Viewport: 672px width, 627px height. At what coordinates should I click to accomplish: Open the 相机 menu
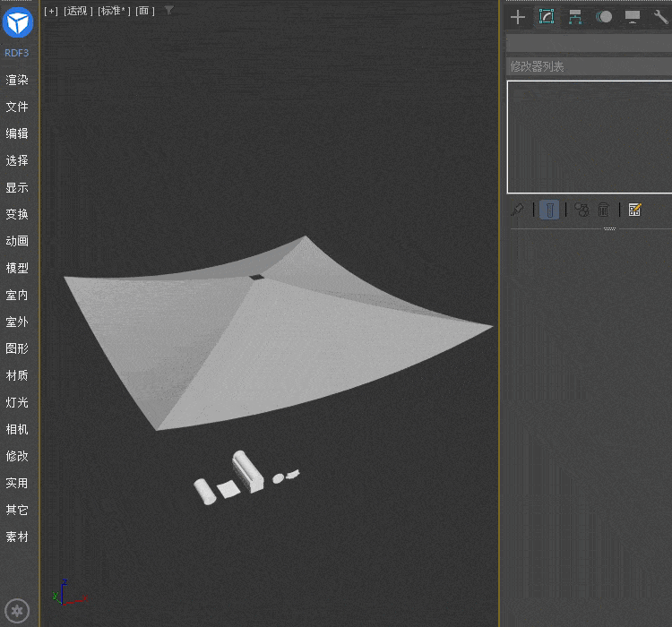(17, 429)
